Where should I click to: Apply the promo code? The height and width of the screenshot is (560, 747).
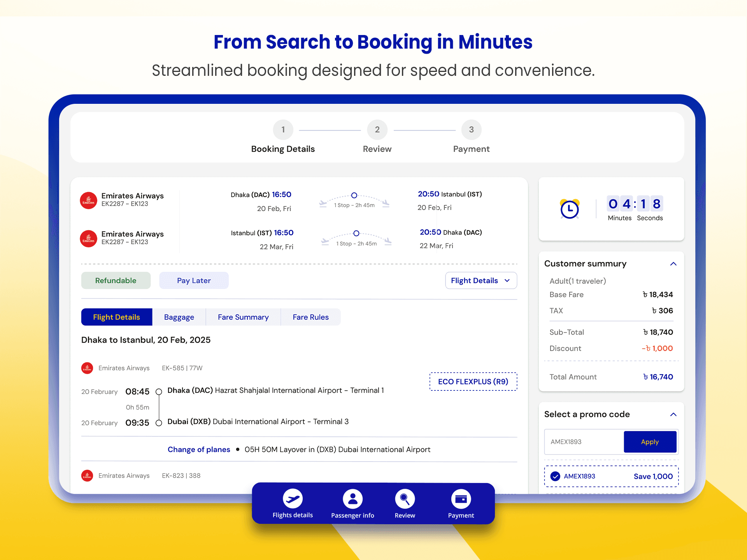pos(650,442)
